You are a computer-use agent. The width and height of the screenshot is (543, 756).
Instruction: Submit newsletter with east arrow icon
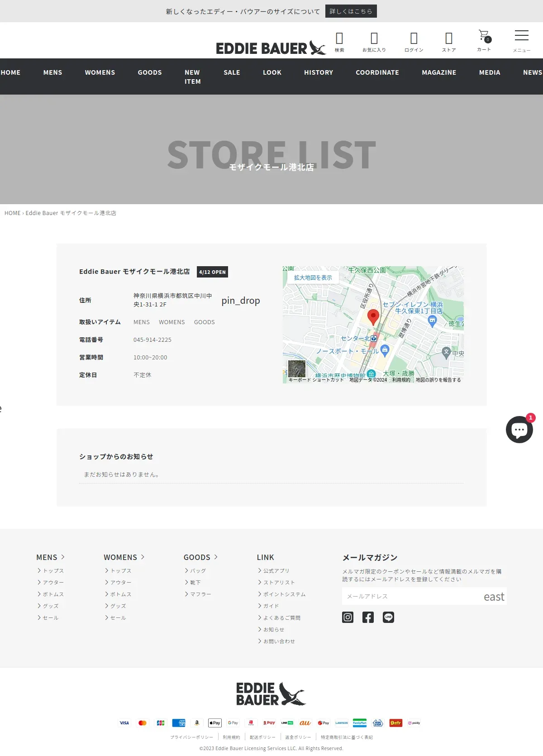pos(494,597)
